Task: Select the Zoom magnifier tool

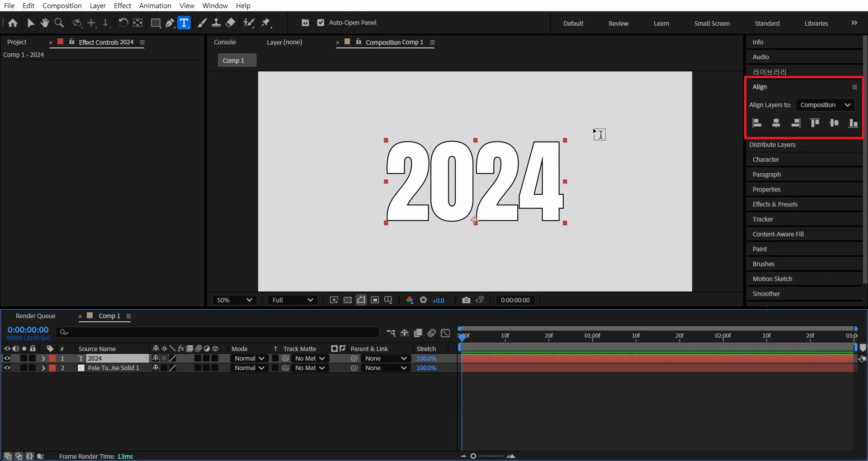Action: point(59,23)
